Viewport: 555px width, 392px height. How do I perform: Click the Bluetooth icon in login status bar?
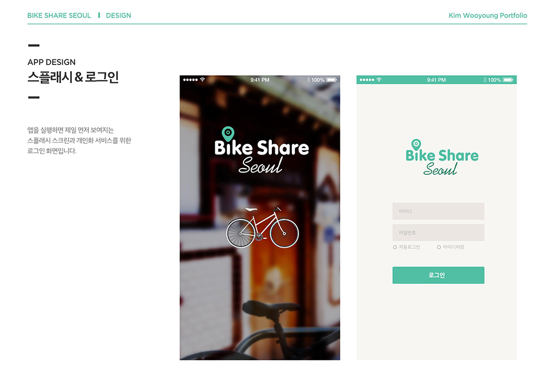[485, 80]
